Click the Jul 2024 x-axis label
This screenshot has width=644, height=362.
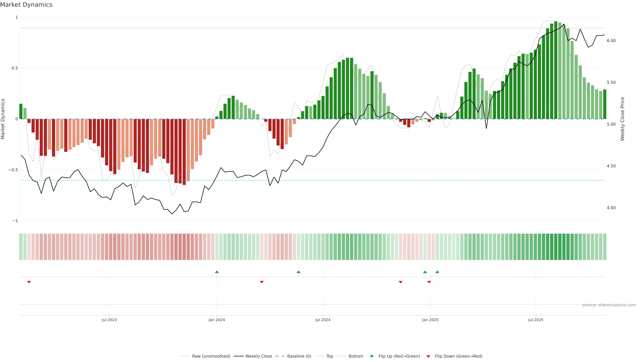coord(323,320)
